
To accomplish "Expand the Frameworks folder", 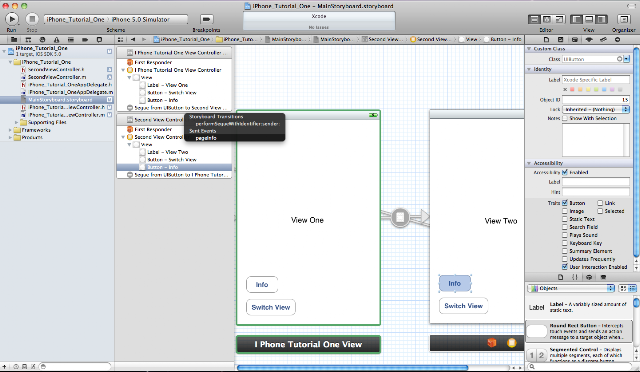I will pyautogui.click(x=10, y=130).
